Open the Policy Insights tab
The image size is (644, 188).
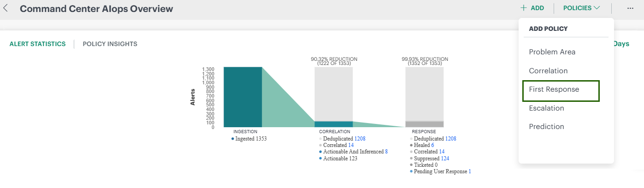tap(110, 44)
